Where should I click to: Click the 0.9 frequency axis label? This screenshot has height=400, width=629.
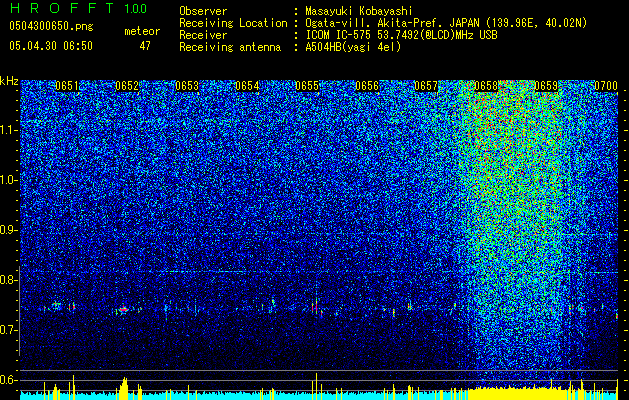8,230
